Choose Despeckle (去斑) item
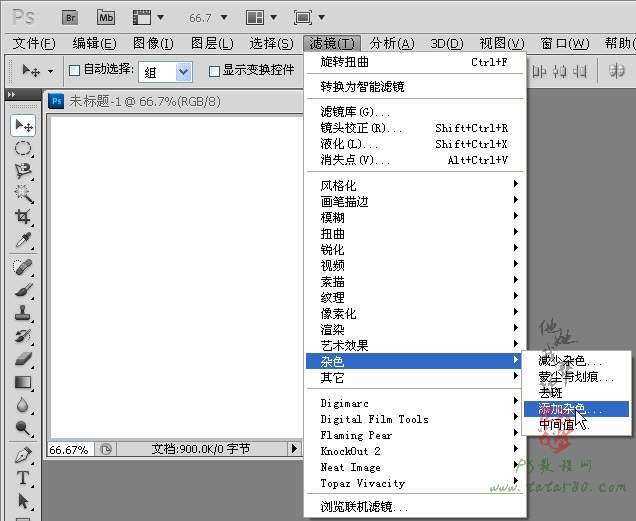This screenshot has height=521, width=636. pos(576,392)
